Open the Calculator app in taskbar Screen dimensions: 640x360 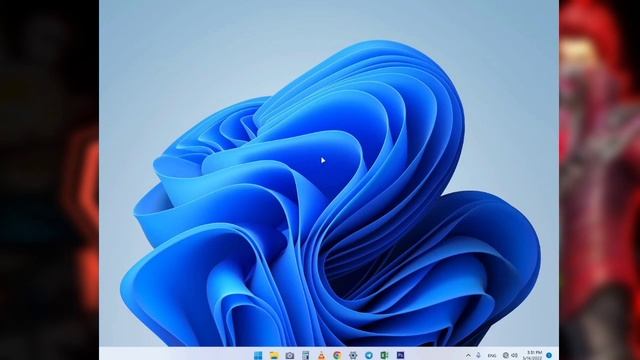(306, 356)
